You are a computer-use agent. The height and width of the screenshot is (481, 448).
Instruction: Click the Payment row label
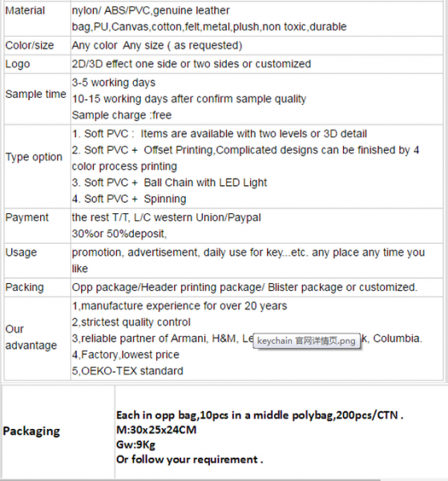tap(27, 217)
